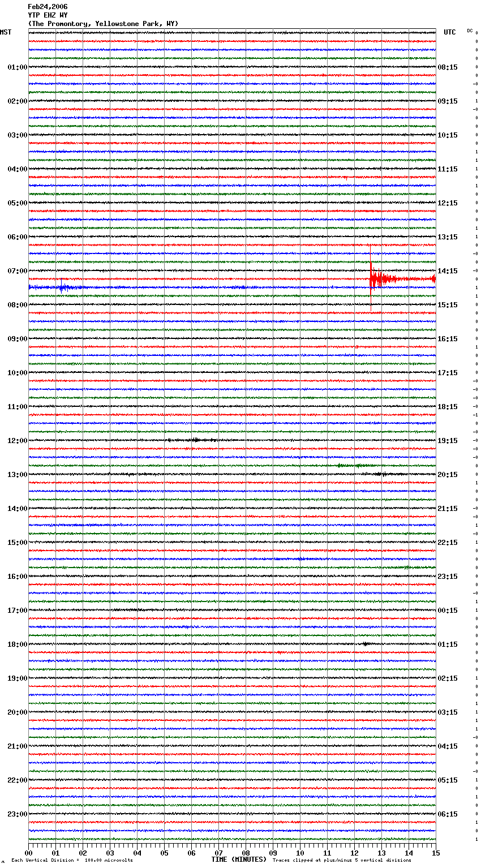Select the 23:00 MST row label
The width and height of the screenshot is (481, 868).
[17, 814]
